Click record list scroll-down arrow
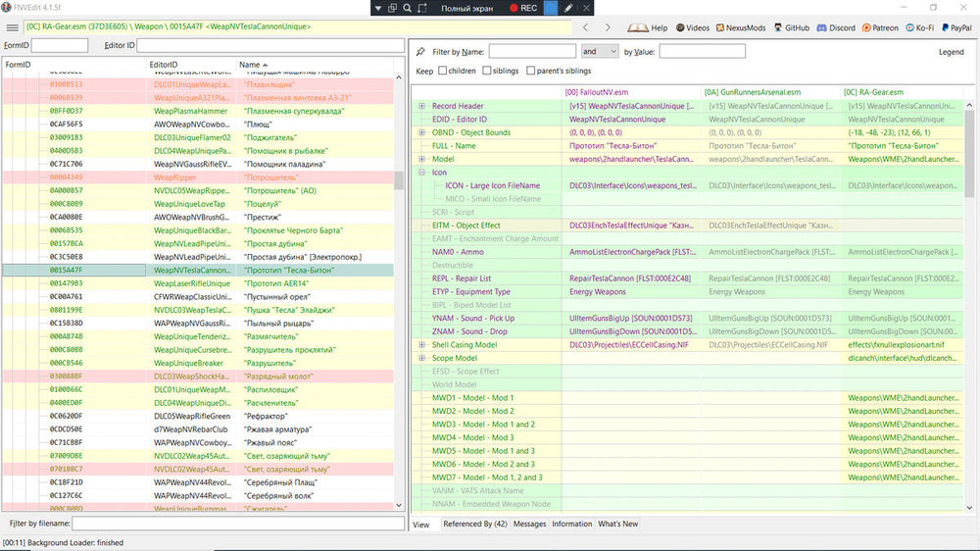980x551 pixels. [399, 505]
